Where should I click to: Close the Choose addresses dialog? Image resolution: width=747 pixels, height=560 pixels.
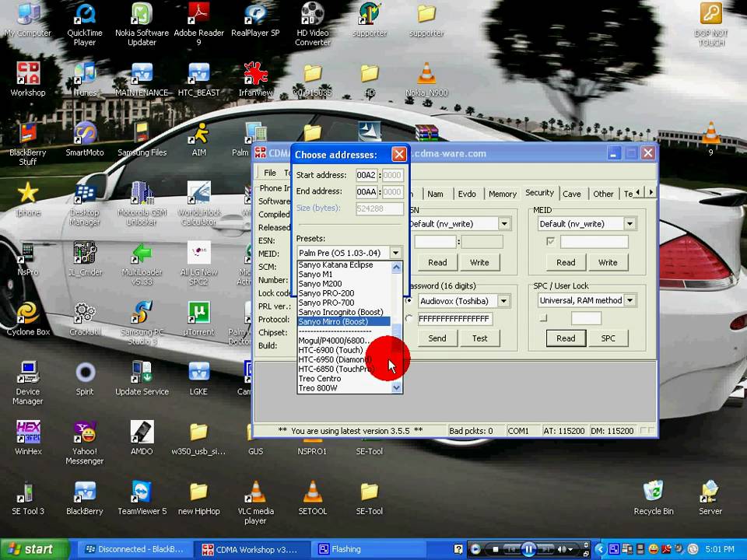[x=399, y=154]
